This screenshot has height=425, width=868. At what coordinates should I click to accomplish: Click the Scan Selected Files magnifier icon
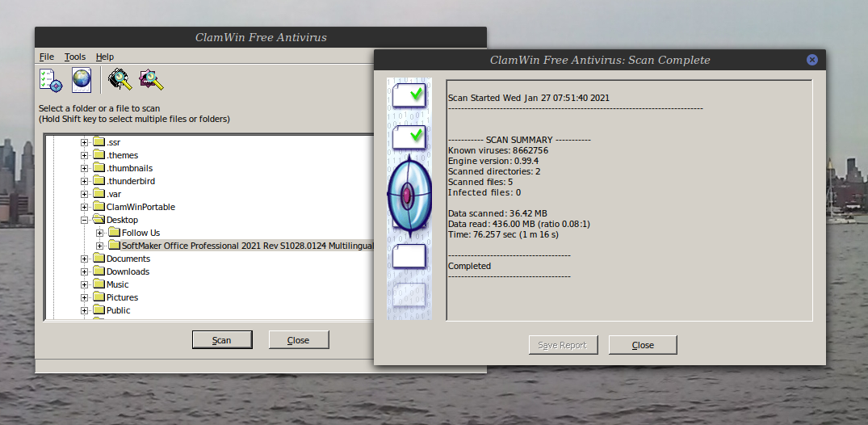click(151, 80)
